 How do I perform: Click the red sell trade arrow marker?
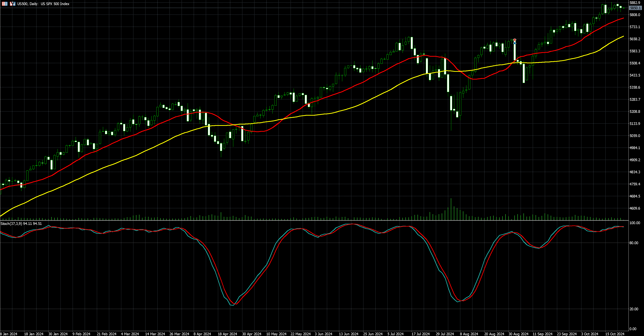515,40
